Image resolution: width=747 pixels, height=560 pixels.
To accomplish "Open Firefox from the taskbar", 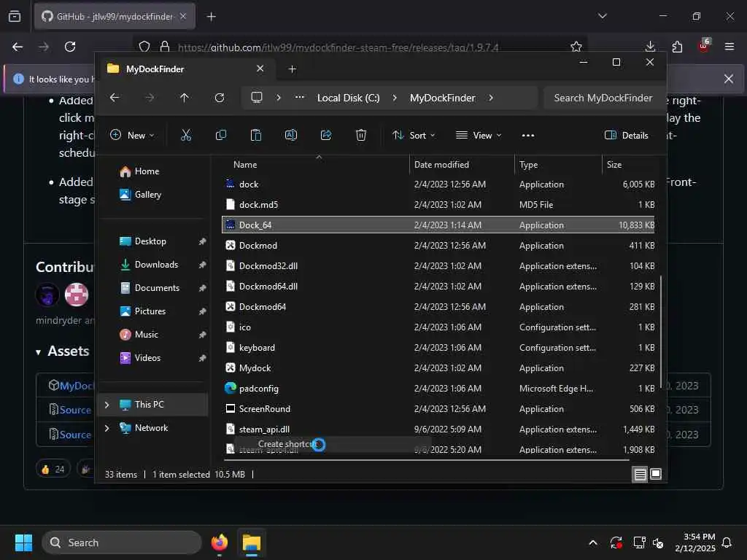I will click(x=219, y=542).
